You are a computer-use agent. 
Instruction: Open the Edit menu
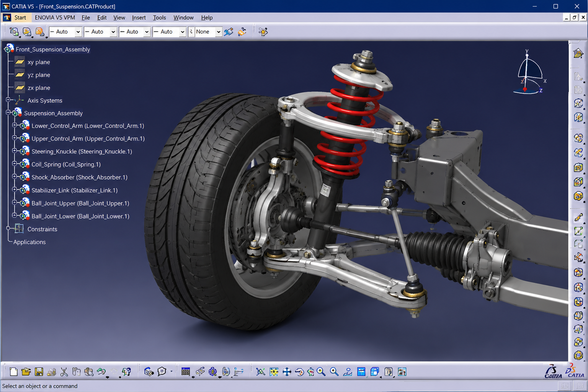point(102,18)
